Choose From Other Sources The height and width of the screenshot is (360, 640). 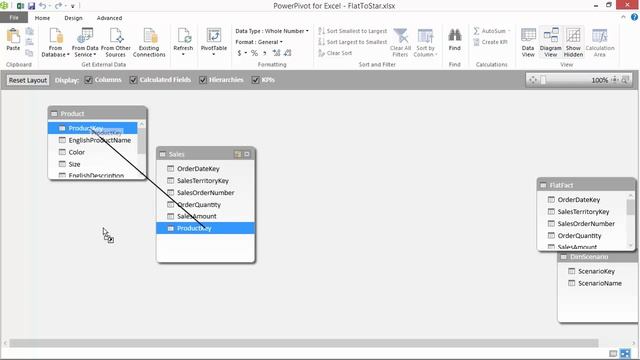click(x=116, y=42)
